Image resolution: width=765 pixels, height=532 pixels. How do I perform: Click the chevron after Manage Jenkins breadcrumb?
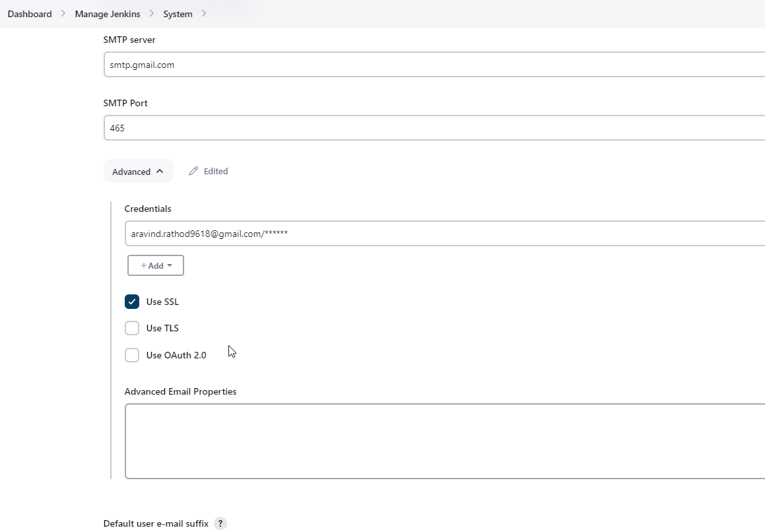[x=152, y=14]
